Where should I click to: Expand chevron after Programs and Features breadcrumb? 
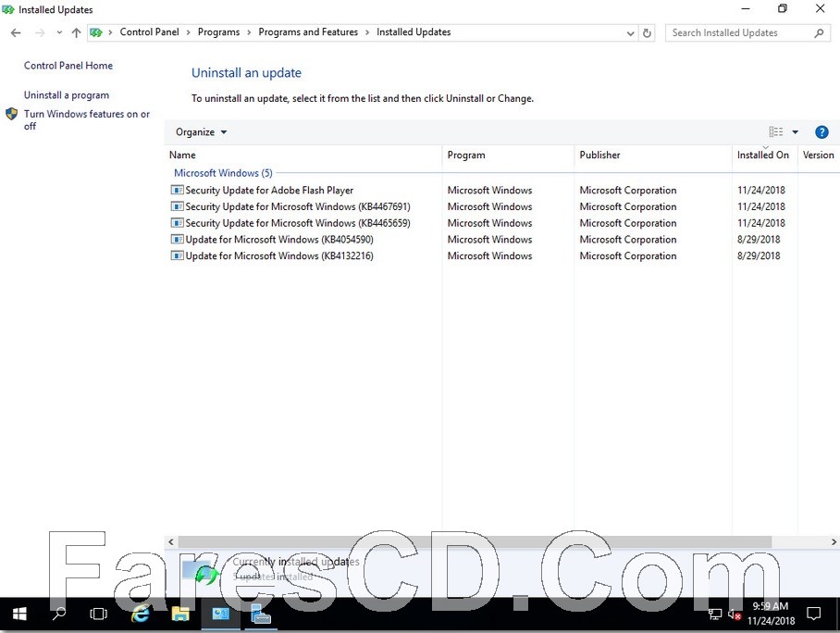pyautogui.click(x=367, y=32)
